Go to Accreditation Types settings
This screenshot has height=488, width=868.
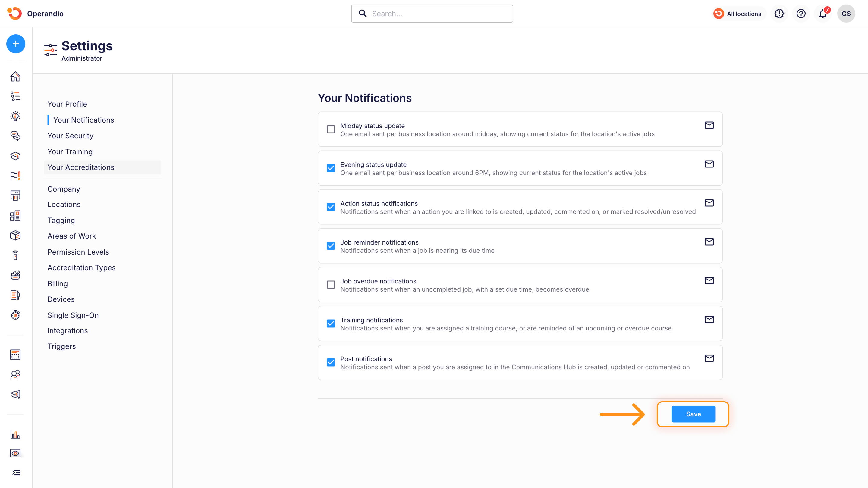82,268
